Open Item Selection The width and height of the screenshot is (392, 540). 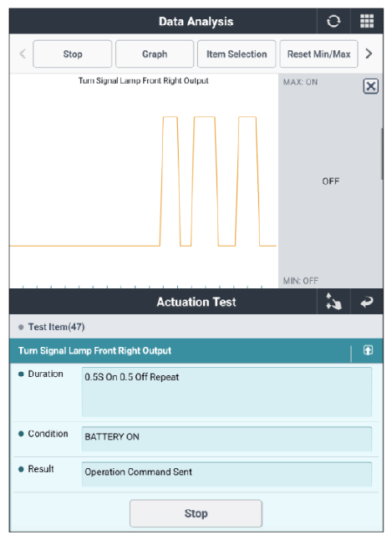(237, 54)
